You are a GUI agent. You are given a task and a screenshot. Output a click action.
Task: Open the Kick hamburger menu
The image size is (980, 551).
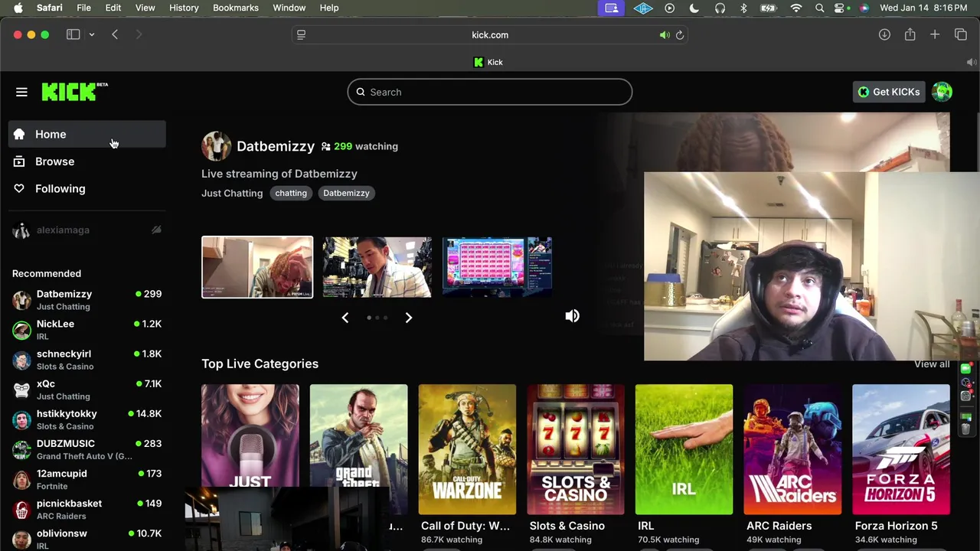coord(21,92)
